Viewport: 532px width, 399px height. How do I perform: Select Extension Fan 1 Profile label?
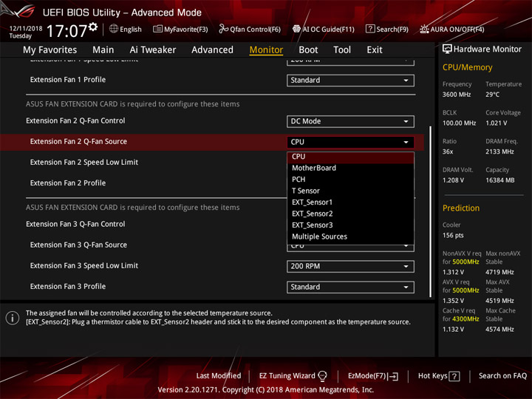click(x=68, y=79)
